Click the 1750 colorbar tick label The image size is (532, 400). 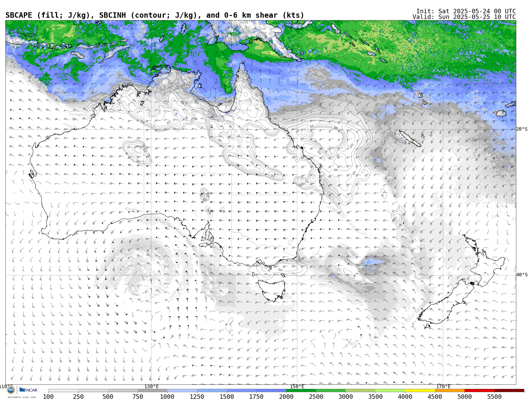(x=256, y=397)
